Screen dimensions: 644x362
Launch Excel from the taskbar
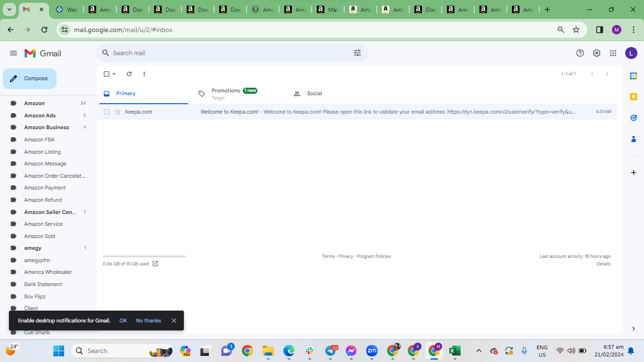point(454,351)
